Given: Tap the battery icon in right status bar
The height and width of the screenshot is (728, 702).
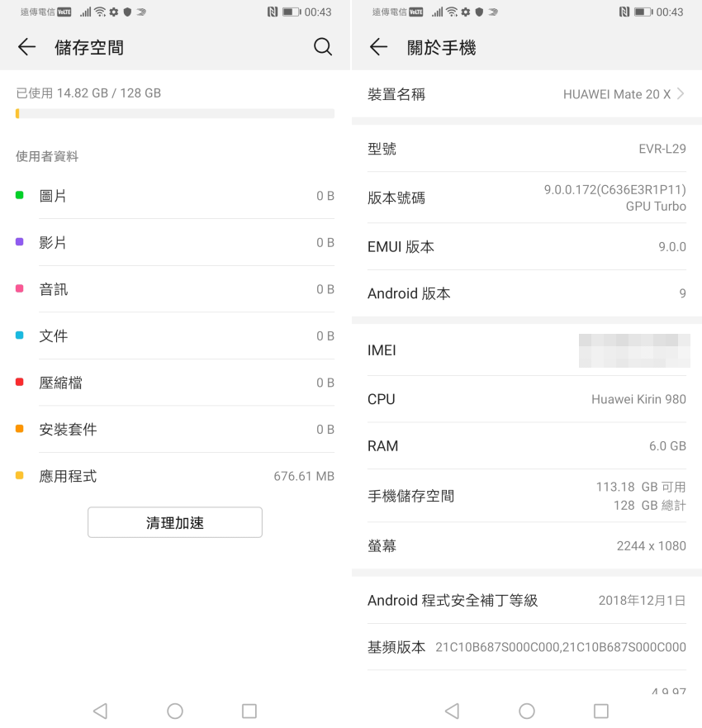Looking at the screenshot, I should click(x=643, y=12).
